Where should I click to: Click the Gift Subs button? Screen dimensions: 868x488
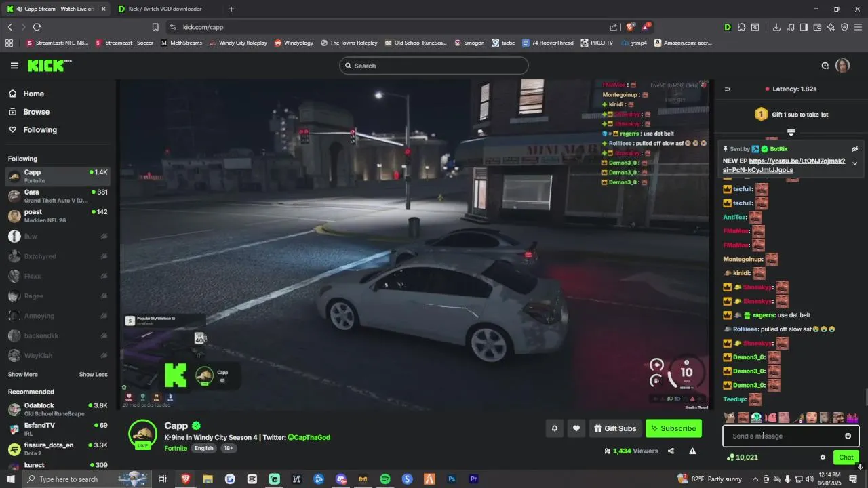point(615,428)
